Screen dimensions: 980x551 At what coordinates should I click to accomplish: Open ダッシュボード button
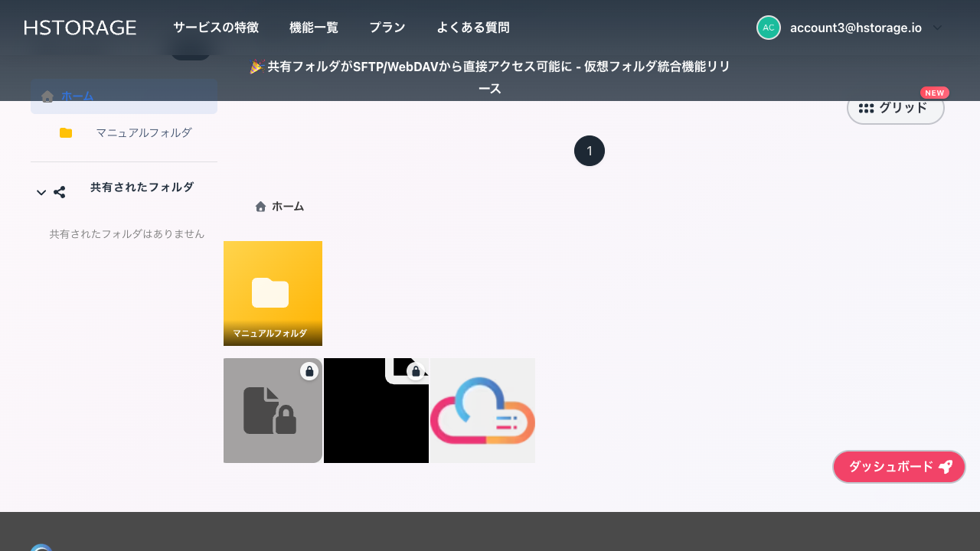900,467
